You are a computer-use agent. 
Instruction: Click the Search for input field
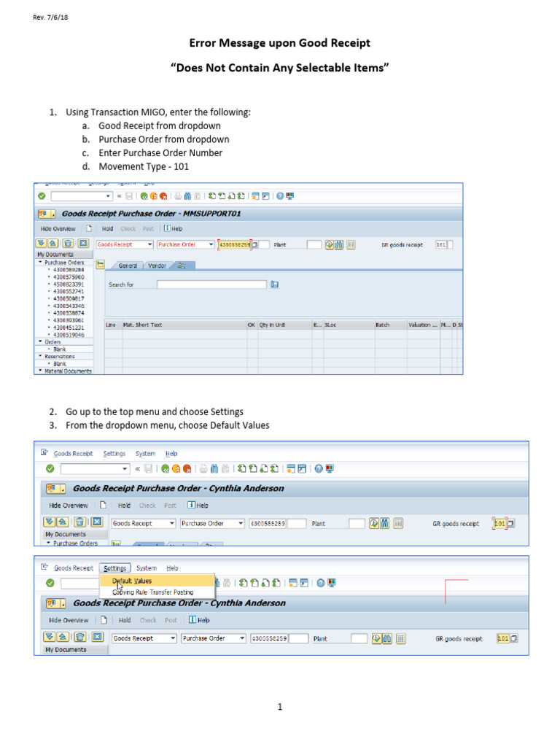pyautogui.click(x=212, y=285)
